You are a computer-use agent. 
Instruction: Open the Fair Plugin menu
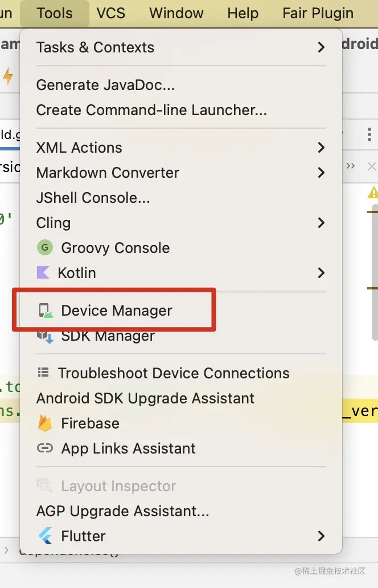[x=318, y=13]
